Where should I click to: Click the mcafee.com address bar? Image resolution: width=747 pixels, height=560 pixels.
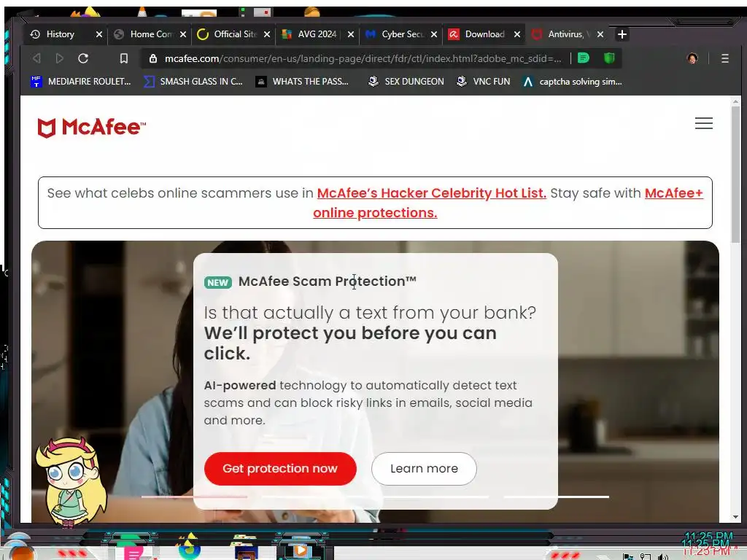363,58
